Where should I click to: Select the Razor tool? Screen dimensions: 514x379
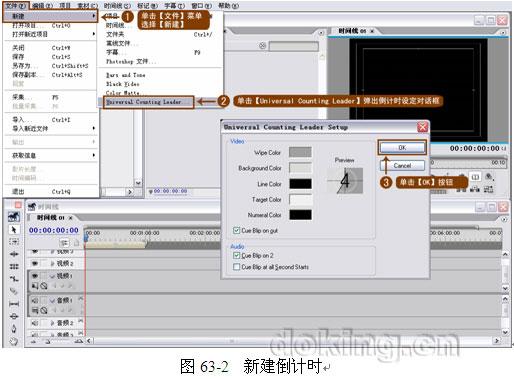pyautogui.click(x=14, y=291)
